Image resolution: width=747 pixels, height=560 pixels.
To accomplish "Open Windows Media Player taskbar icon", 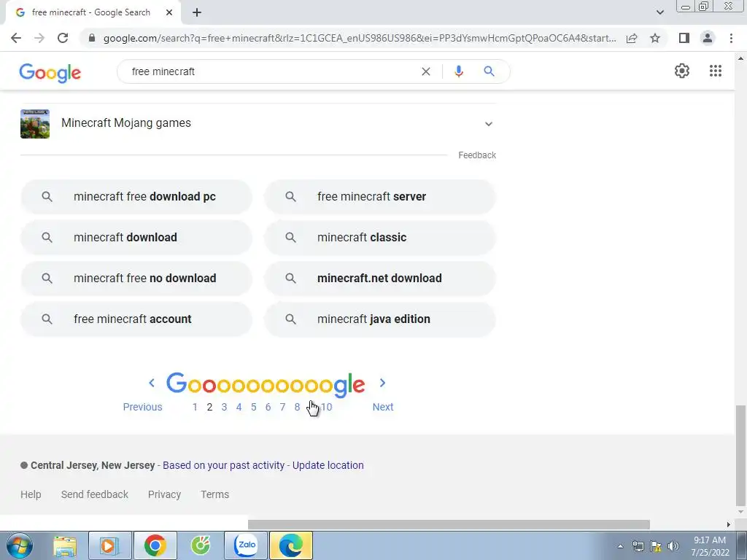I will 110,545.
